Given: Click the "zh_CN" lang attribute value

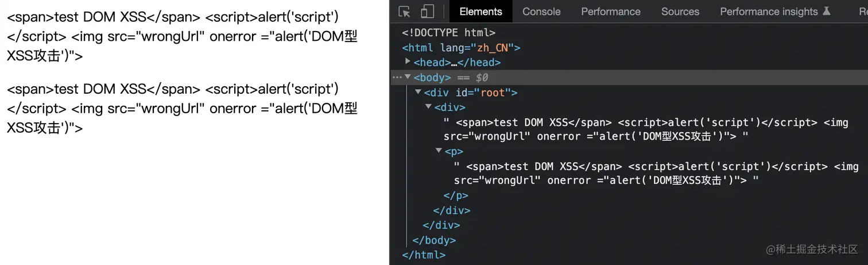Looking at the screenshot, I should [493, 48].
